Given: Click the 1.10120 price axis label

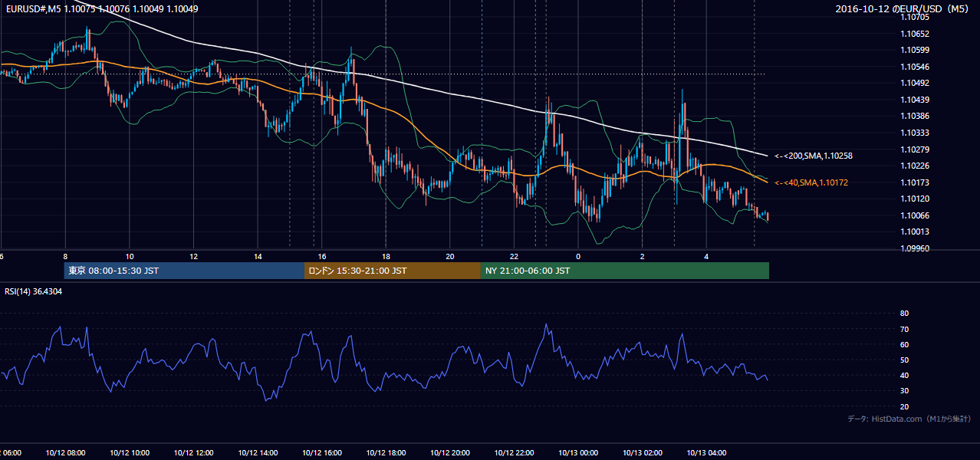Looking at the screenshot, I should click(916, 199).
